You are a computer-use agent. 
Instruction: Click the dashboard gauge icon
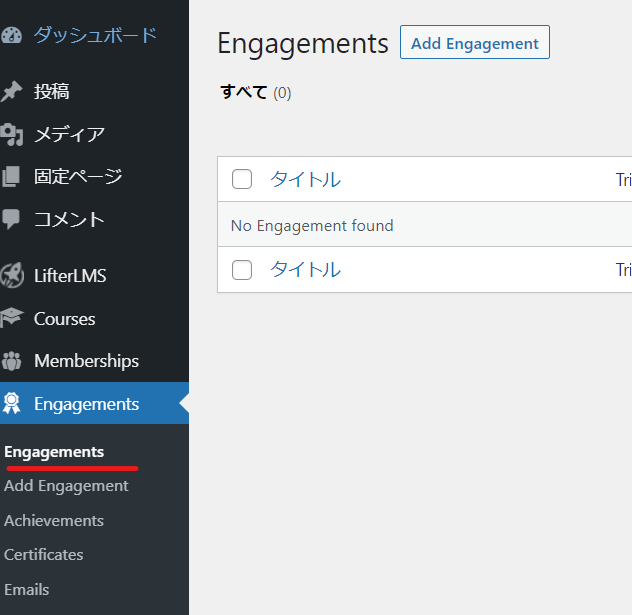(x=11, y=35)
